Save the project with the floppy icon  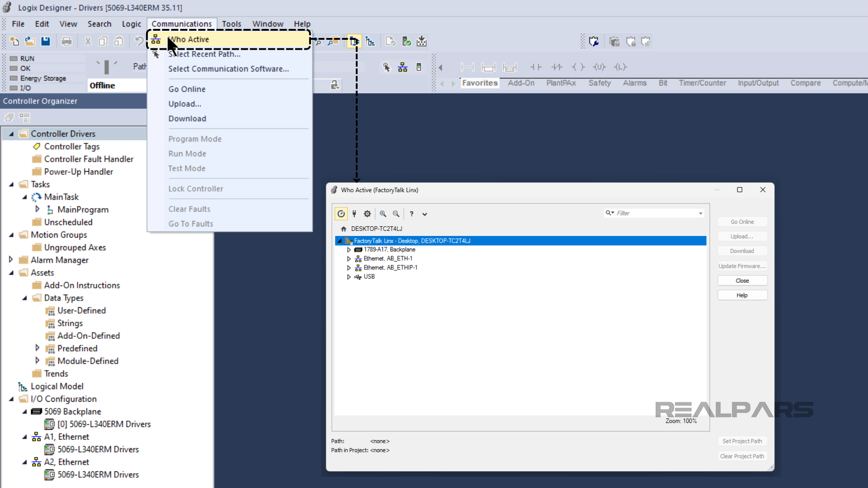(45, 42)
